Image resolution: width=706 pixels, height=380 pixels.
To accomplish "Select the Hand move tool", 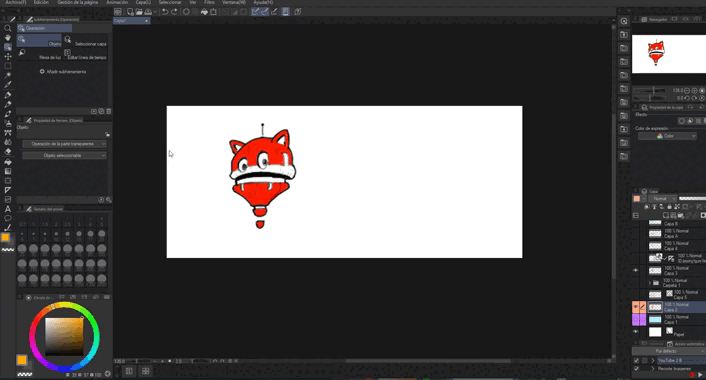I will pyautogui.click(x=8, y=37).
